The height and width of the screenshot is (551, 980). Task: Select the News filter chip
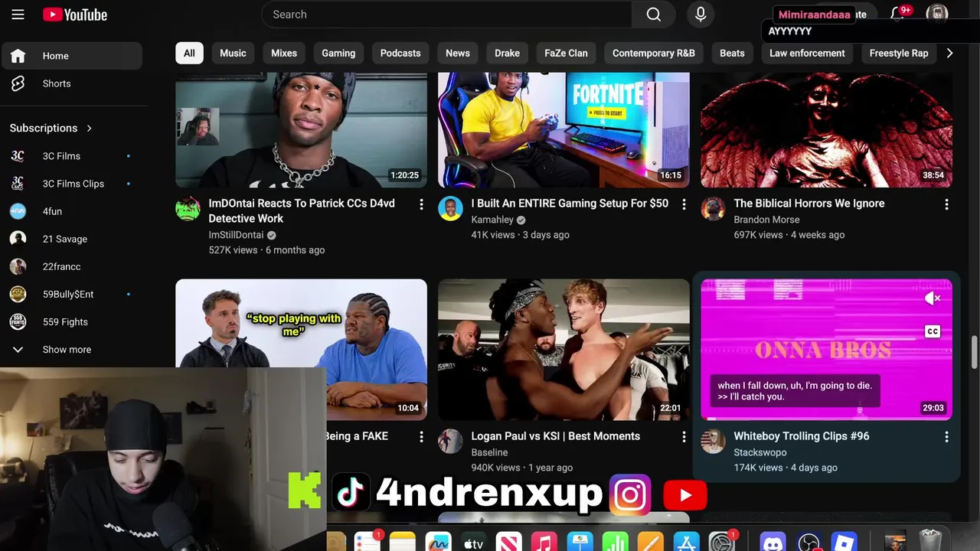[x=458, y=53]
